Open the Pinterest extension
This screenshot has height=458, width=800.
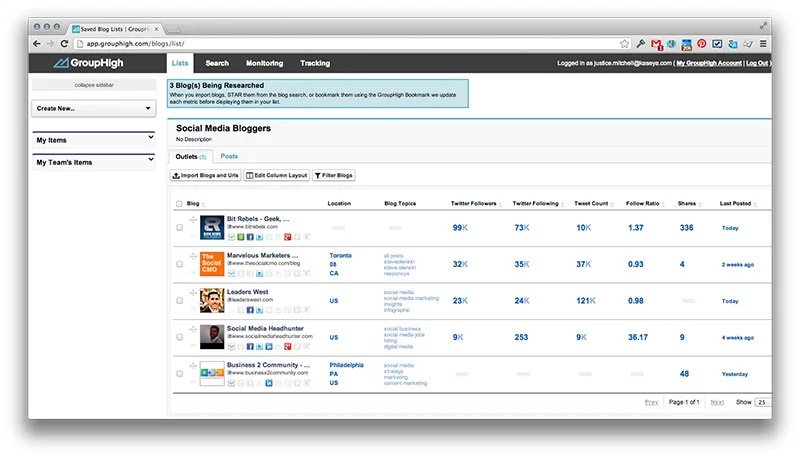click(702, 44)
